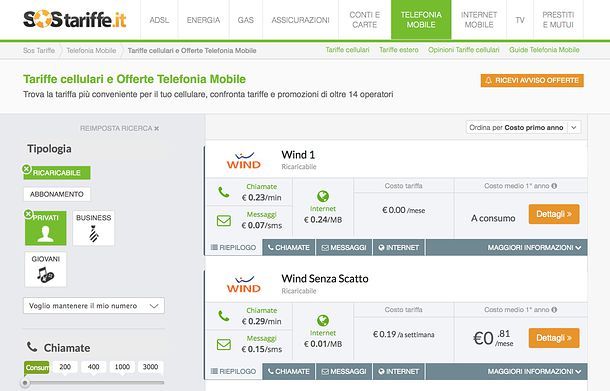Open the Internet Mobile menu
Image resolution: width=610 pixels, height=391 pixels.
click(x=479, y=20)
